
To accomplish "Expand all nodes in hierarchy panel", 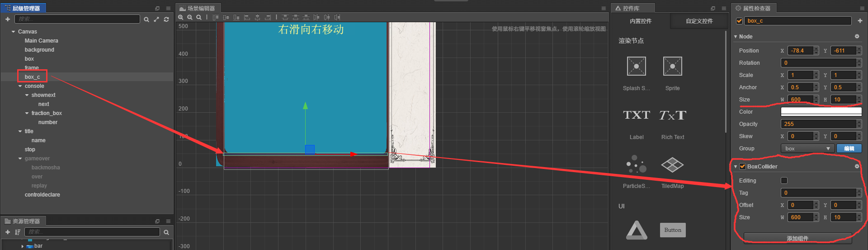I will pos(156,19).
